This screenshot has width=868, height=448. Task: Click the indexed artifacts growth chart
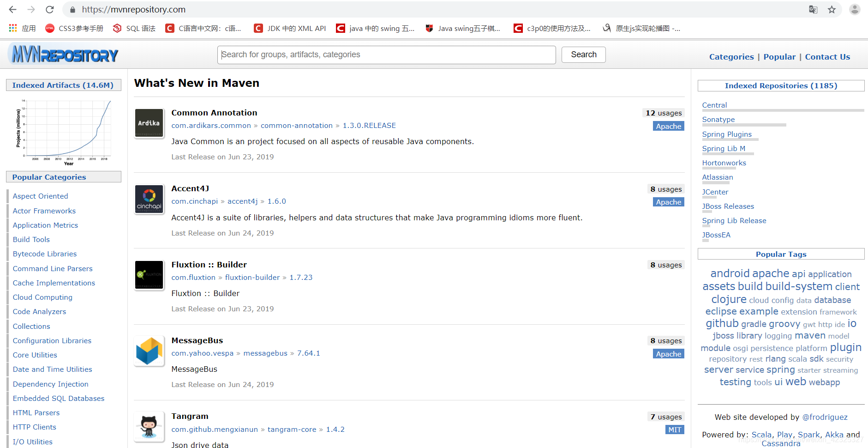tap(64, 132)
